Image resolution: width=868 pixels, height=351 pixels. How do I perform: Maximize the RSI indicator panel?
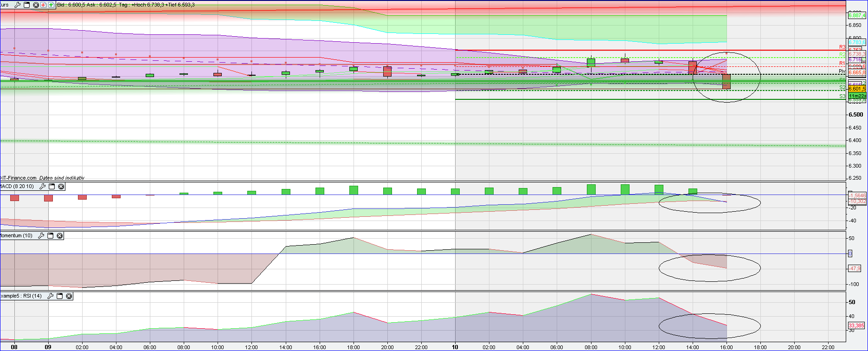60,296
